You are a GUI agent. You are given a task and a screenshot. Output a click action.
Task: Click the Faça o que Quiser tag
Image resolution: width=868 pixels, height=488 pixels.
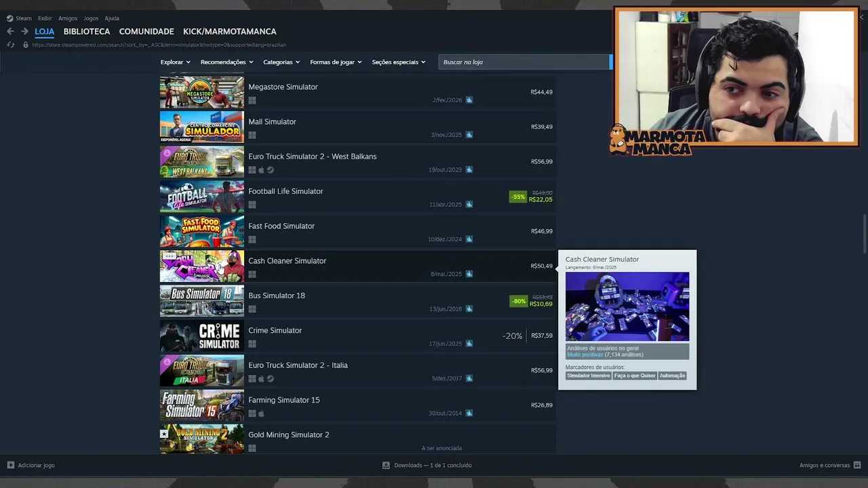tap(635, 375)
